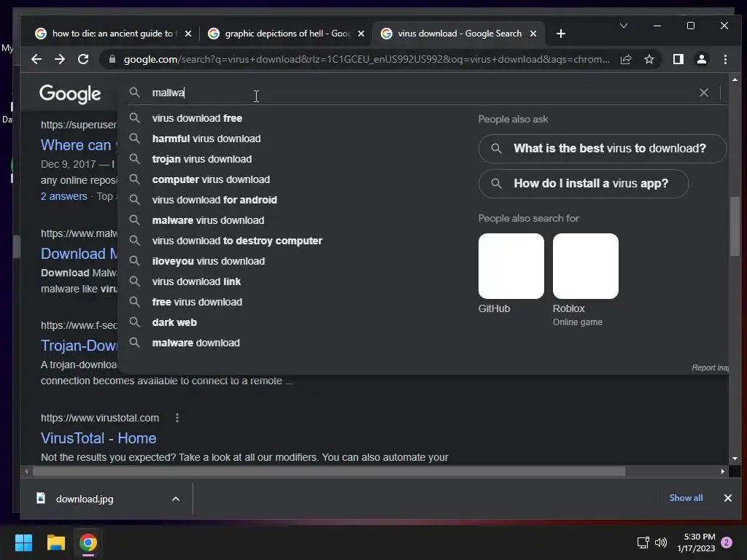Open File Explorer from the taskbar
Viewport: 747px width, 560px height.
point(55,542)
